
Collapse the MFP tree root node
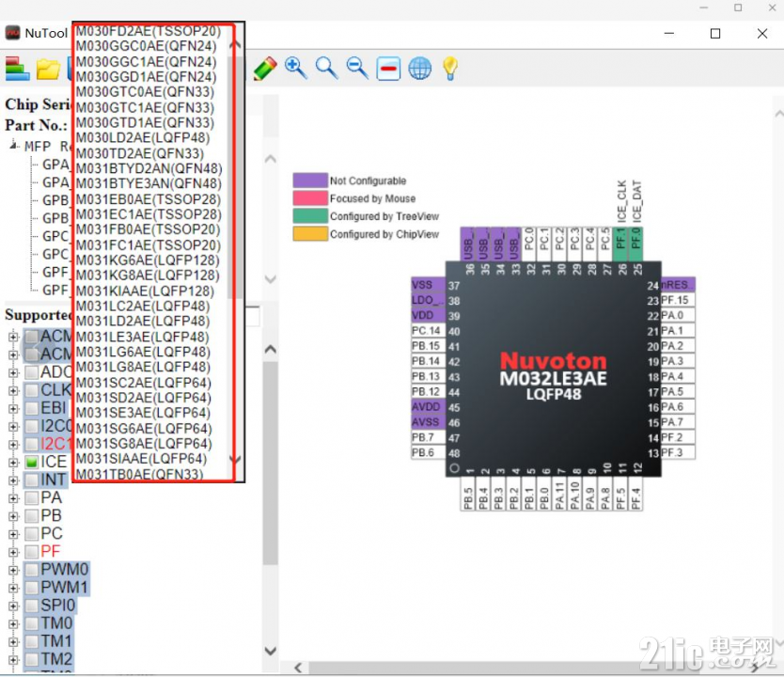(13, 146)
